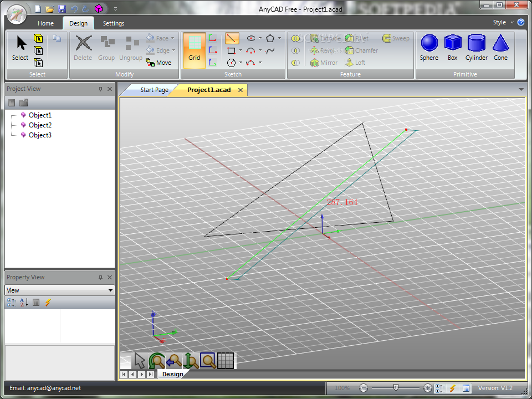Toggle the pin on Project View panel
The image size is (532, 399).
click(100, 89)
